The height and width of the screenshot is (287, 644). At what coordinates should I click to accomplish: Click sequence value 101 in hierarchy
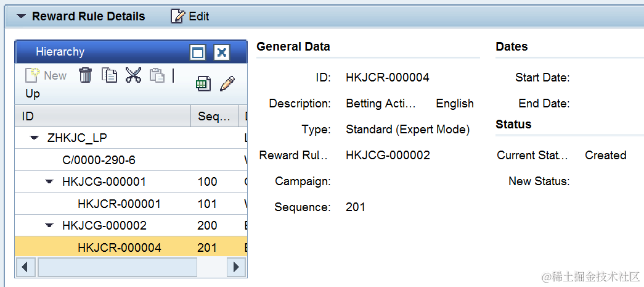208,204
